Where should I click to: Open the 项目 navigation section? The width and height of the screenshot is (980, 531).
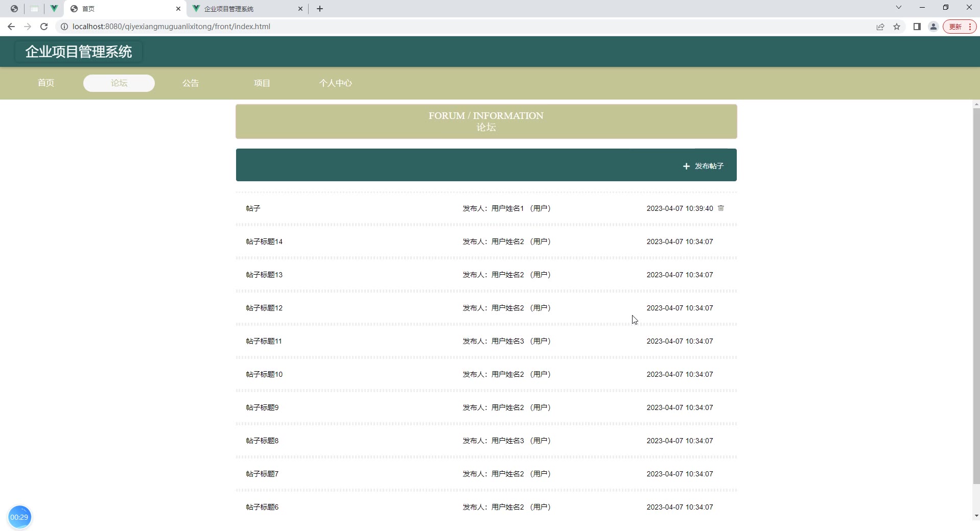pyautogui.click(x=262, y=83)
